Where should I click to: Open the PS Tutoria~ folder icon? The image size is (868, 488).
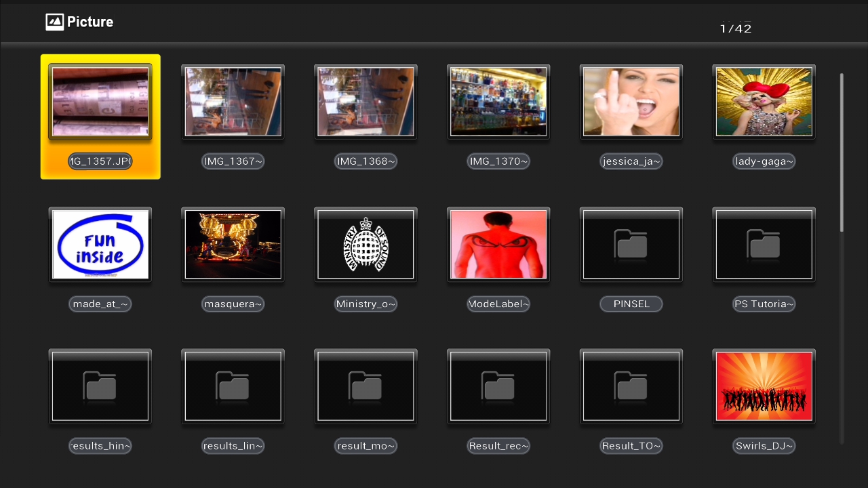(x=764, y=244)
